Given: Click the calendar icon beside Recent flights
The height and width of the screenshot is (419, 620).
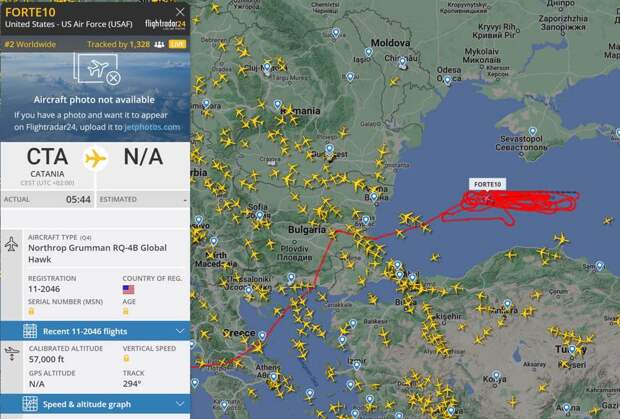Looking at the screenshot, I should coord(30,331).
